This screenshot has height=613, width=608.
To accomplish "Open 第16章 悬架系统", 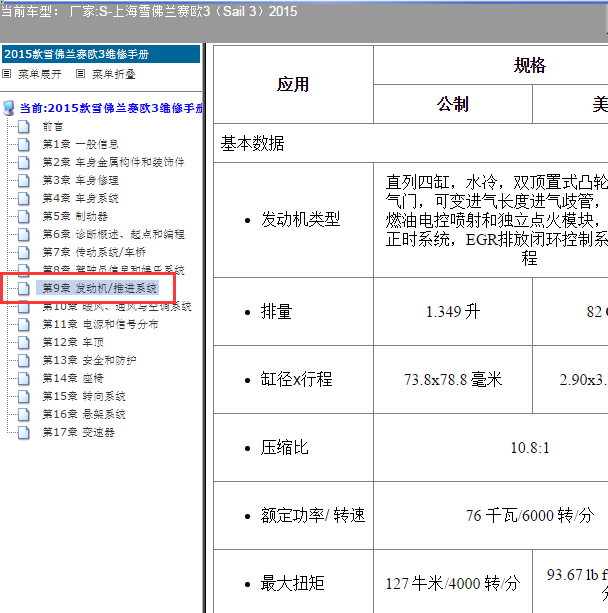I will 84,414.
